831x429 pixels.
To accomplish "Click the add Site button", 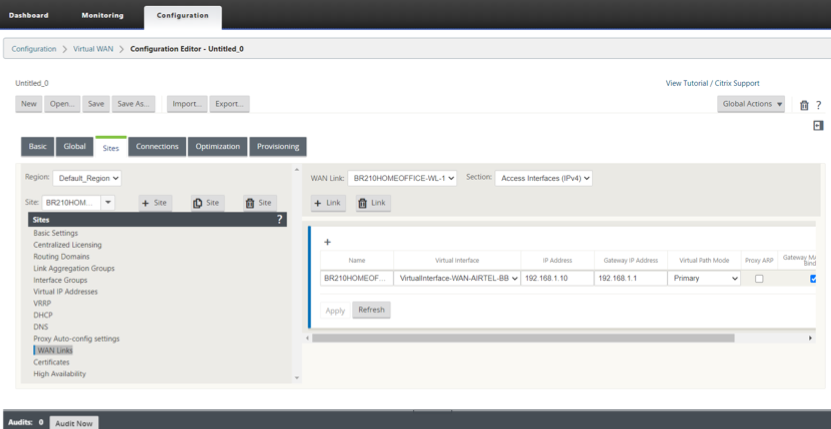I will [155, 203].
